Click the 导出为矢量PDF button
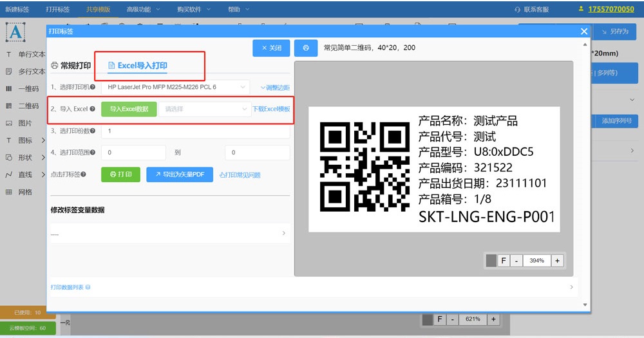644x338 pixels. point(180,174)
